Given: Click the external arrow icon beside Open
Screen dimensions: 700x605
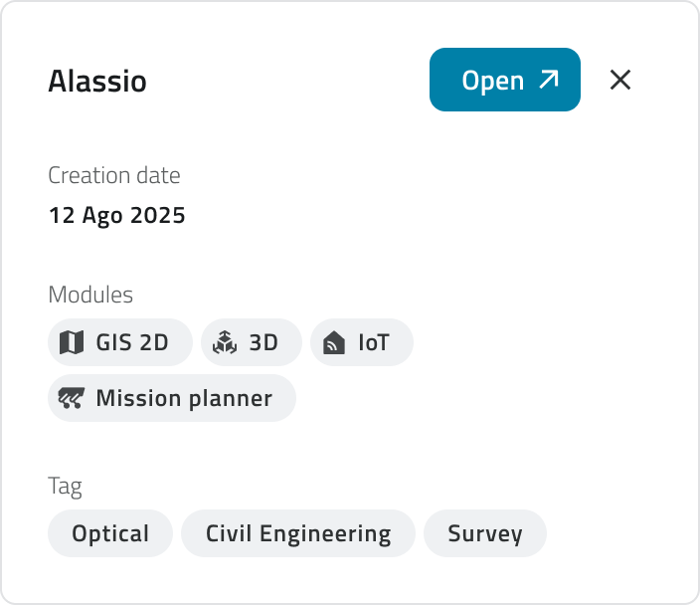Looking at the screenshot, I should point(548,80).
